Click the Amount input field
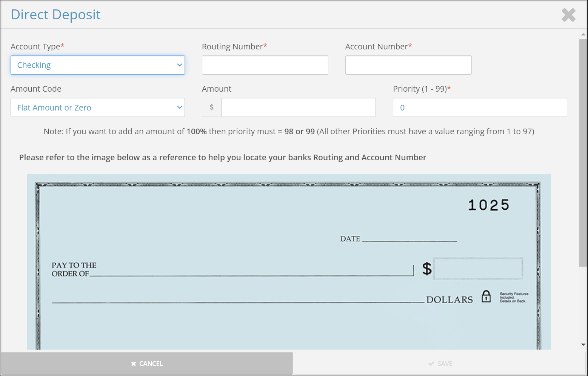 [298, 107]
